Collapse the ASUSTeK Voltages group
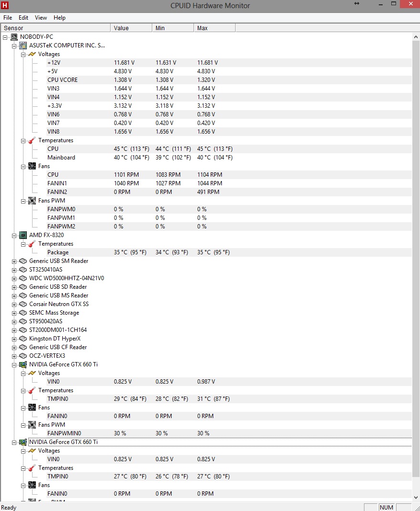 click(x=23, y=55)
